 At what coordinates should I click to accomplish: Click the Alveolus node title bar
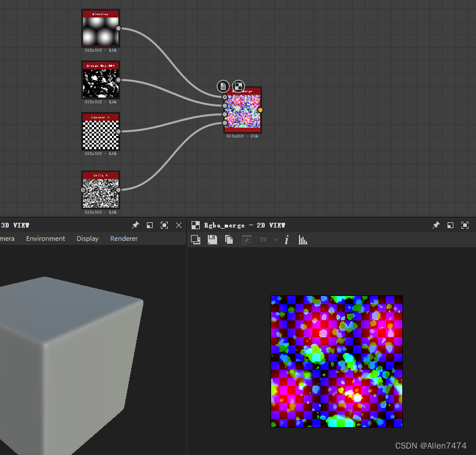point(101,14)
